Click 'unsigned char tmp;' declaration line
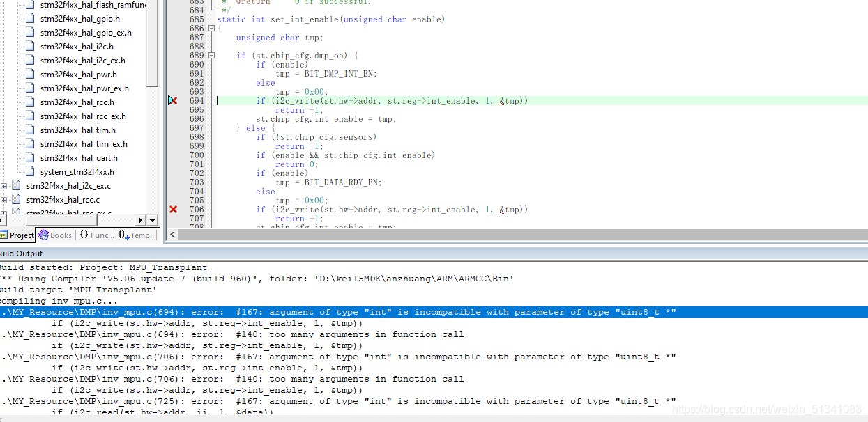Image resolution: width=868 pixels, height=422 pixels. 279,38
